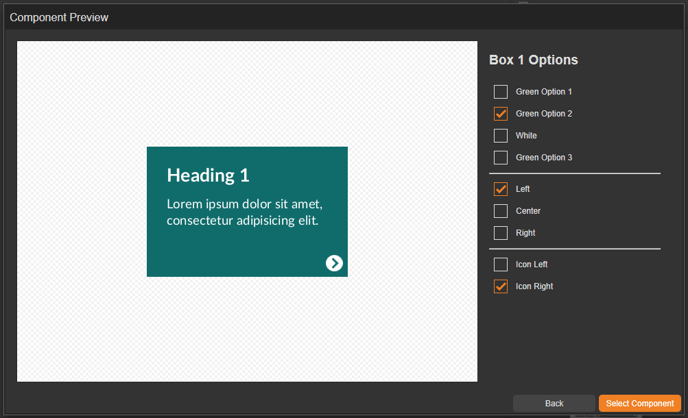The image size is (688, 418).
Task: Tick the White color option checkbox
Action: [x=501, y=136]
